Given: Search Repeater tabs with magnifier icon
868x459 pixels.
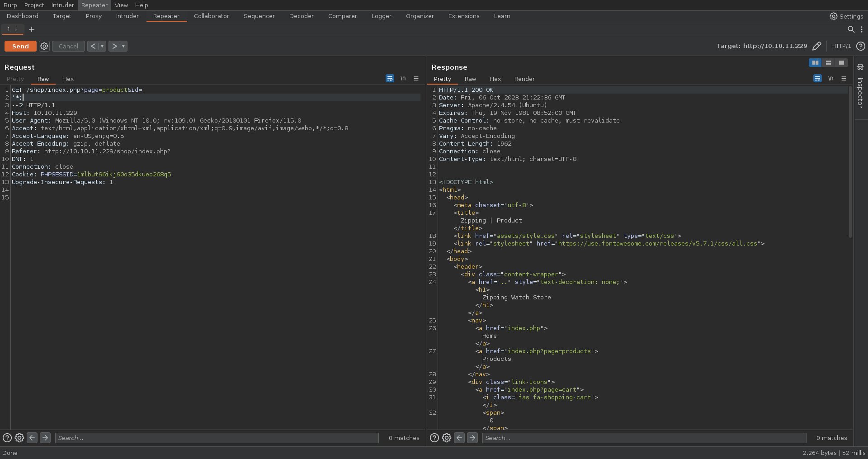Looking at the screenshot, I should (x=851, y=29).
